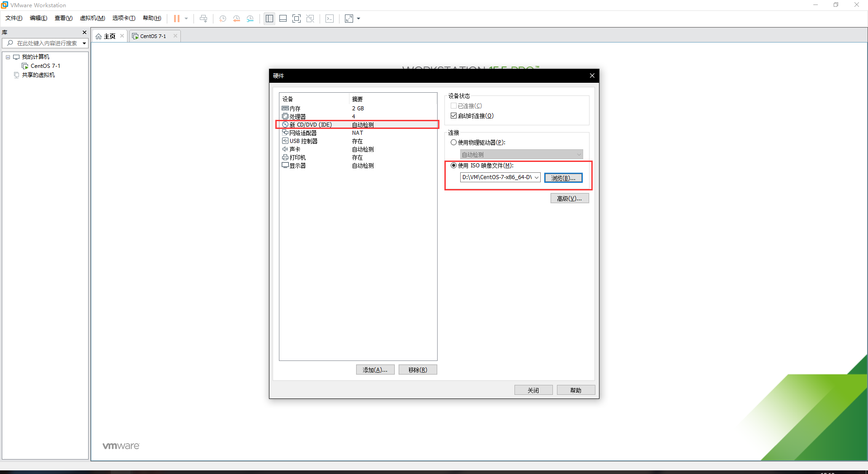Open the 帮助(H) menu

tap(152, 18)
